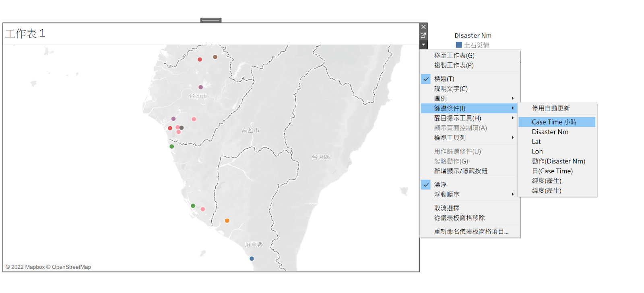Click the 高雄市 map label
The height and width of the screenshot is (293, 644).
[x=251, y=131]
